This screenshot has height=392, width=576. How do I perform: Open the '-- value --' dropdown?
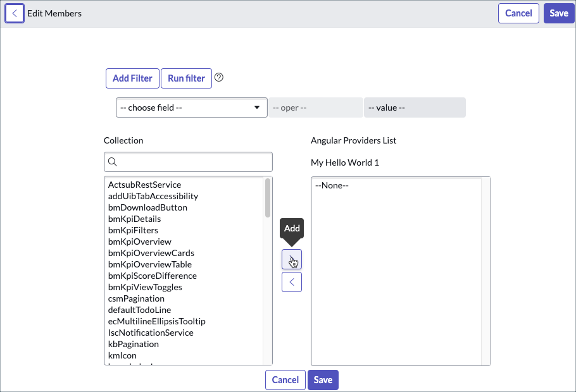[415, 107]
